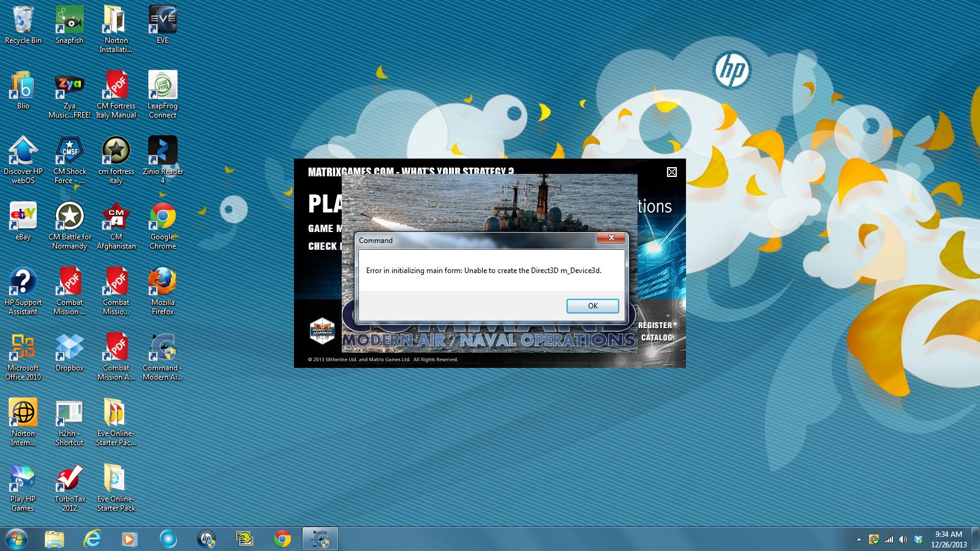Open Combat Mission A... PDF shortcut
The height and width of the screenshot is (551, 980).
point(116,357)
